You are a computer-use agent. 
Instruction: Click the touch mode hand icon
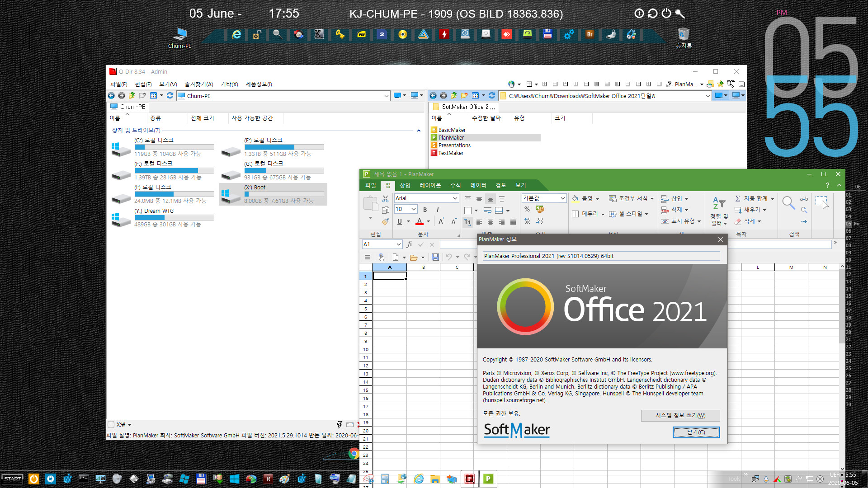point(382,257)
